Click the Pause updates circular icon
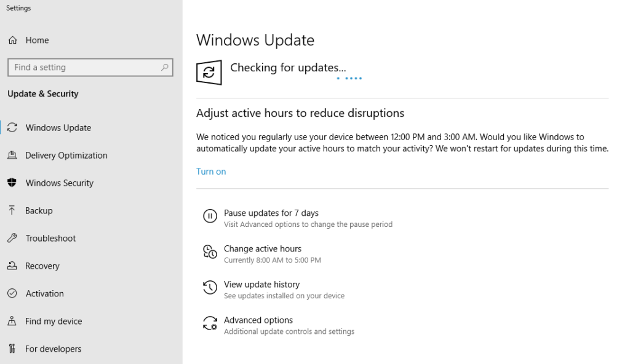 point(210,216)
